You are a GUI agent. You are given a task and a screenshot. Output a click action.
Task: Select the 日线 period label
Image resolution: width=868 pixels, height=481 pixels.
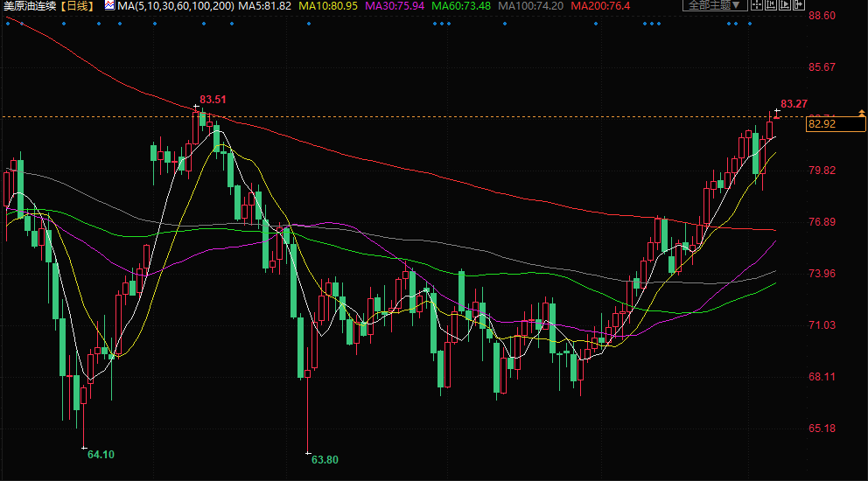(79, 6)
